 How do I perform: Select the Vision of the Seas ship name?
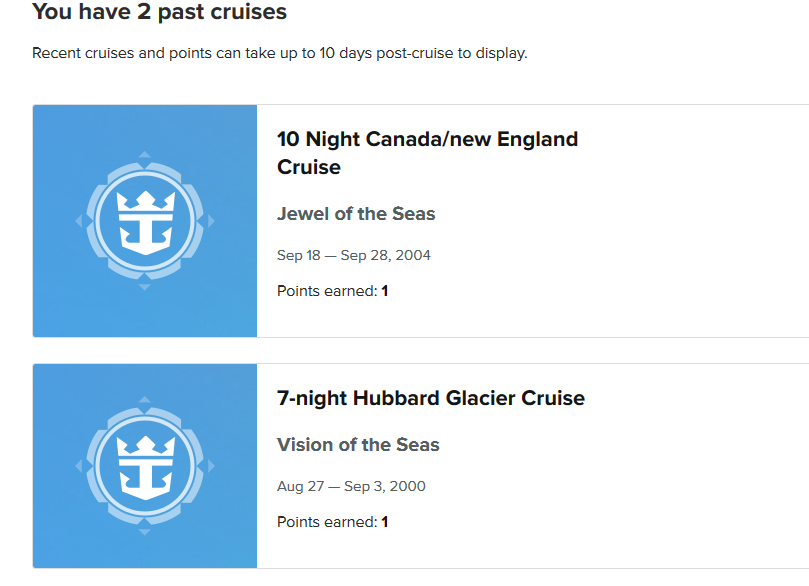358,445
